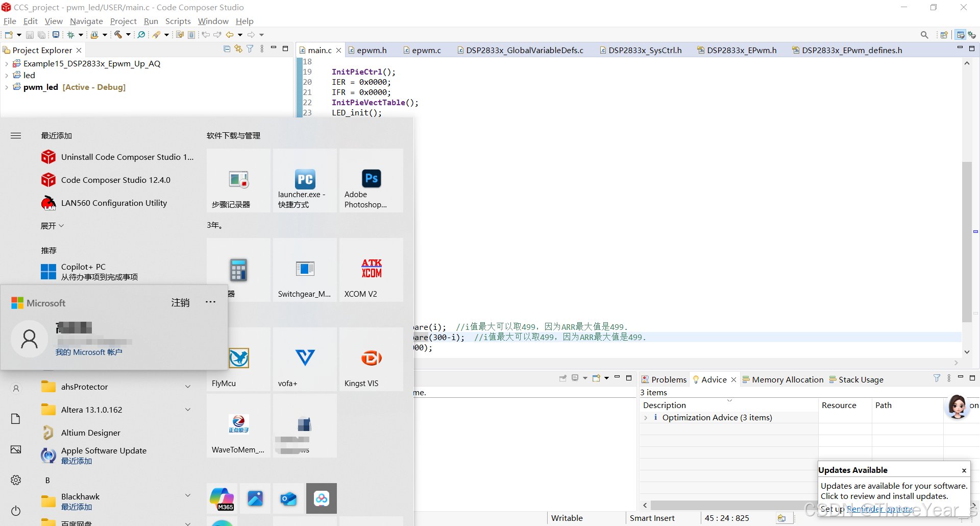Open the XCOM V2 tile
The width and height of the screenshot is (980, 526).
pyautogui.click(x=371, y=270)
